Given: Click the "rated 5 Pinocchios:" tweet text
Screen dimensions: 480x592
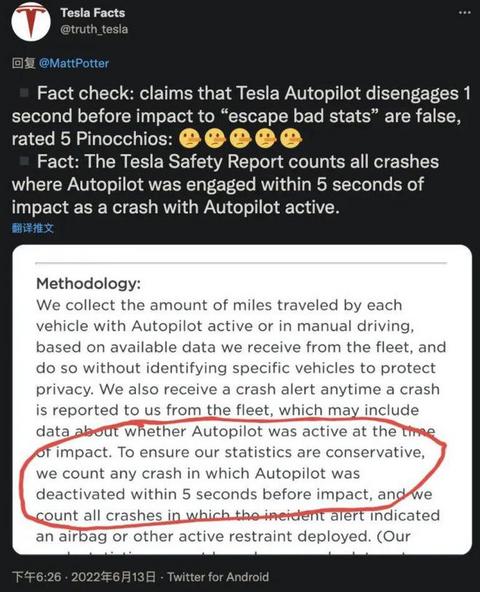Looking at the screenshot, I should coord(93,139).
